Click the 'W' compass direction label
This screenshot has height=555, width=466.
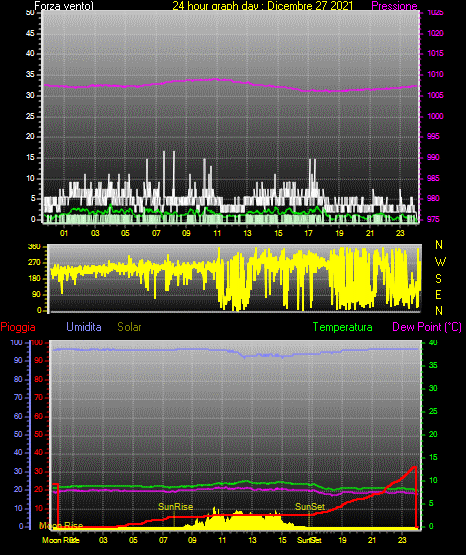440,262
